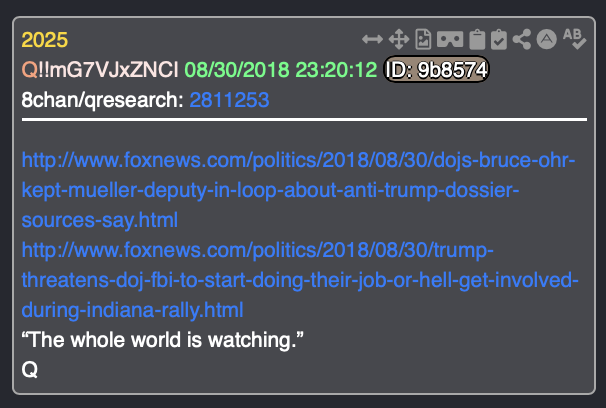The image size is (606, 408).
Task: Open post number 2025 link
Action: (x=45, y=40)
